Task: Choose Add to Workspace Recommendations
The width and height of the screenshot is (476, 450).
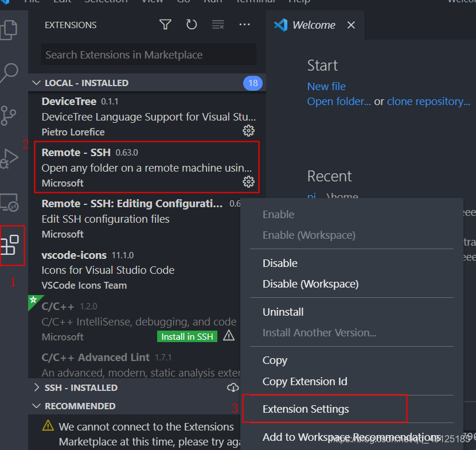Action: 352,437
